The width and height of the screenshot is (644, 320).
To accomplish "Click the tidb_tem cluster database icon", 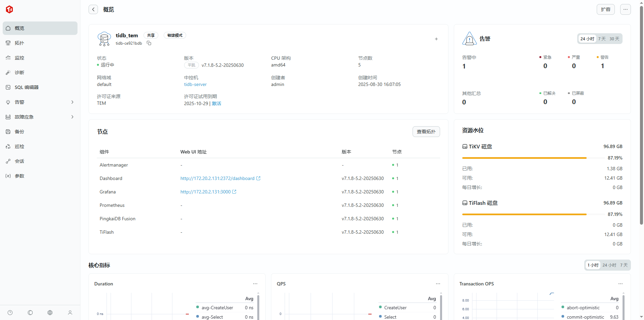I will click(104, 39).
